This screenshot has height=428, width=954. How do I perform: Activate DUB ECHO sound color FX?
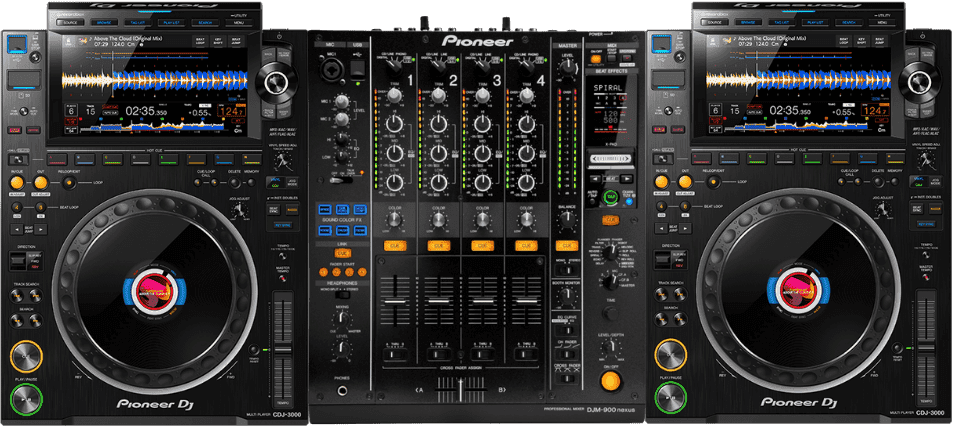[x=343, y=209]
